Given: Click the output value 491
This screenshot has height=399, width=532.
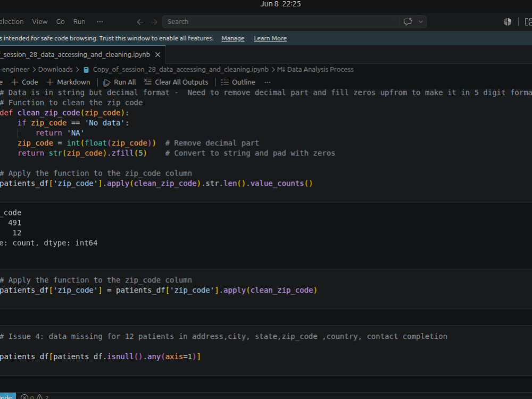Looking at the screenshot, I should pyautogui.click(x=14, y=223).
